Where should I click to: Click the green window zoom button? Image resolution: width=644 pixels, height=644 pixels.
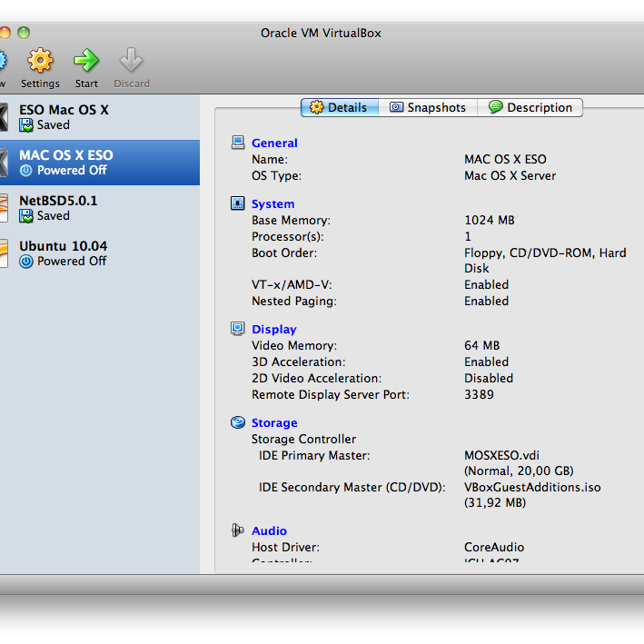click(24, 33)
